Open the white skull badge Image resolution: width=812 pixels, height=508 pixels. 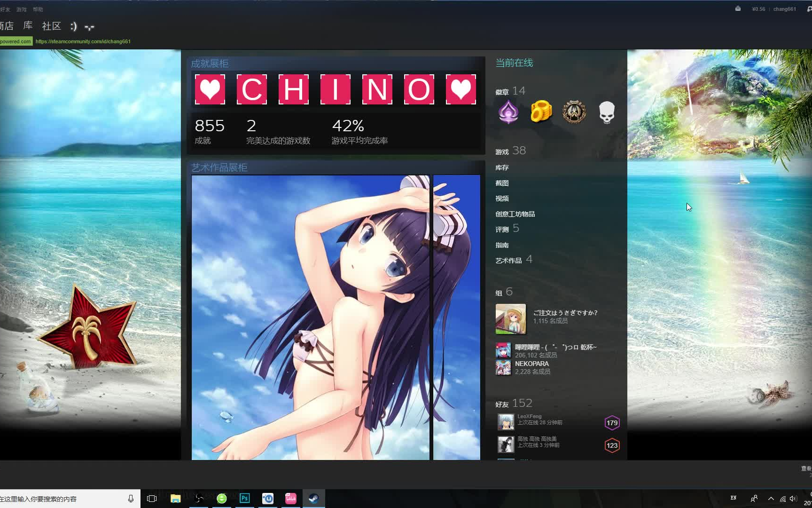(607, 112)
